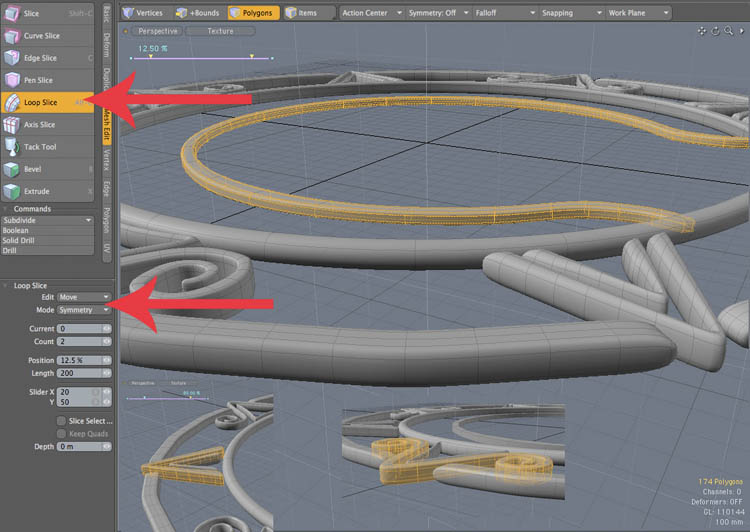Open the Action Center dropdown
The image size is (750, 532).
(x=372, y=13)
